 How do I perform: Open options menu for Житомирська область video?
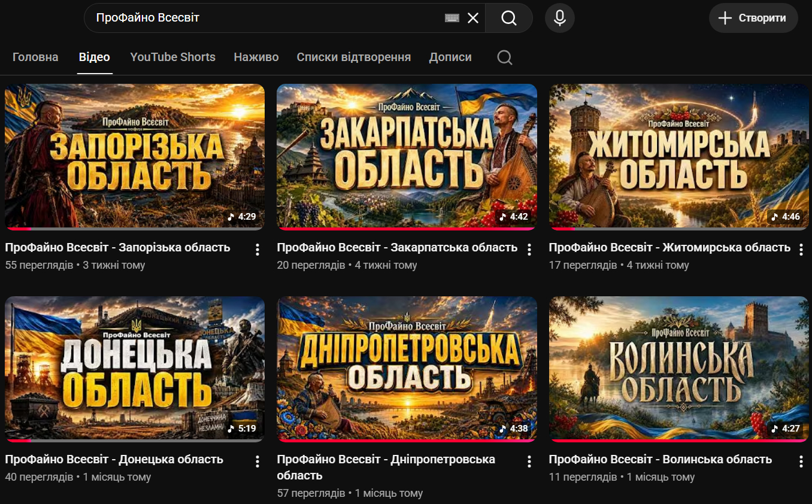[x=801, y=249]
